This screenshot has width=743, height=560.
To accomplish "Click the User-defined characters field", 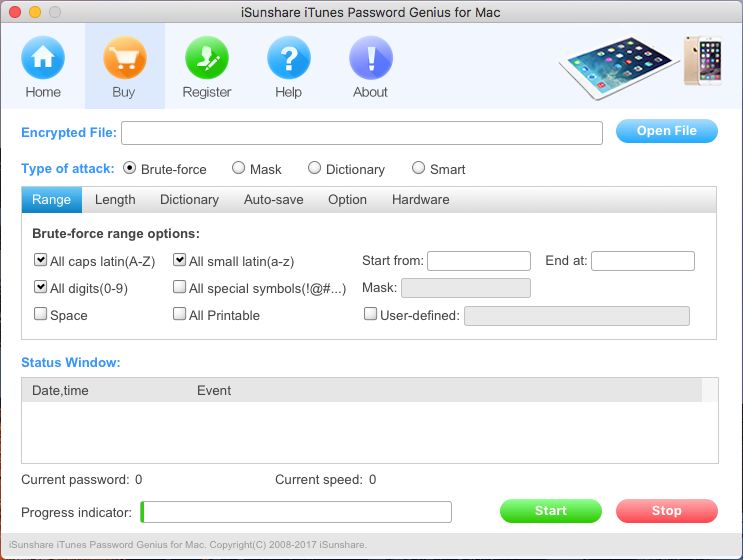I will click(x=577, y=316).
